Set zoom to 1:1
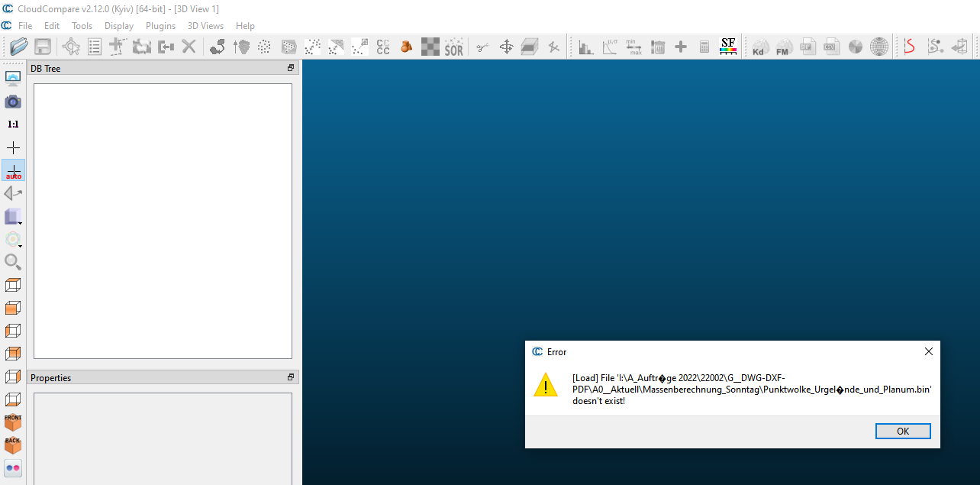This screenshot has height=485, width=980. pos(13,123)
